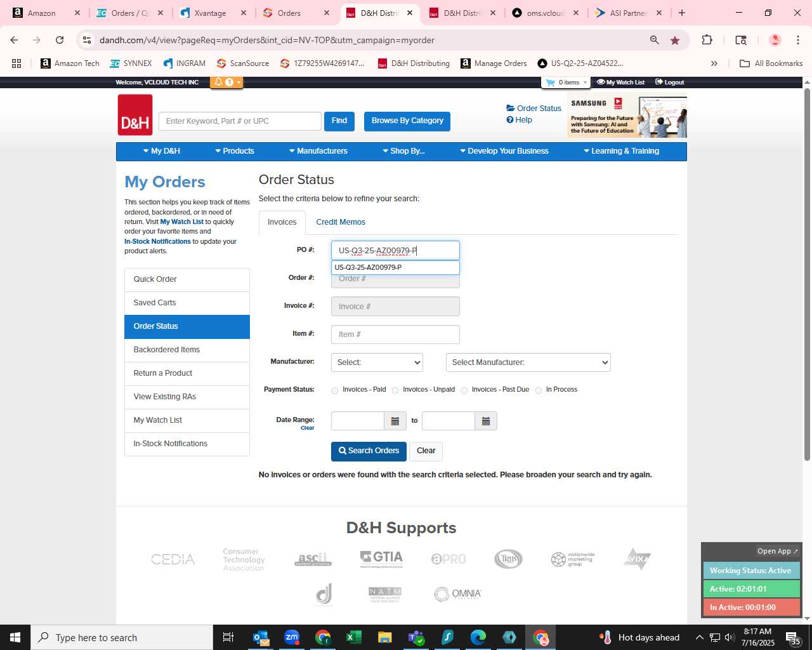Open the start date calendar picker
Viewport: 812px width, 650px height.
395,421
